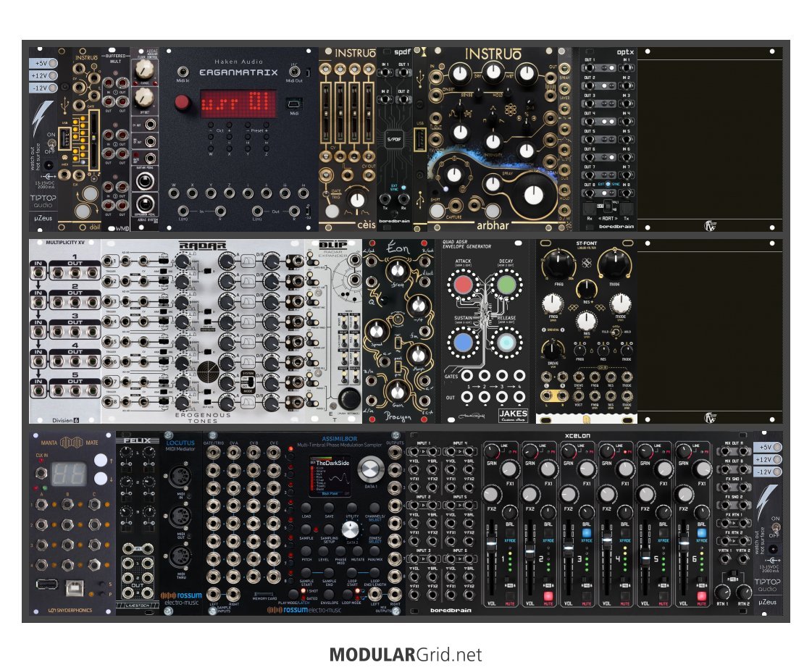
Task: Click the cyan Release knob on Quad ADSR
Action: point(506,343)
